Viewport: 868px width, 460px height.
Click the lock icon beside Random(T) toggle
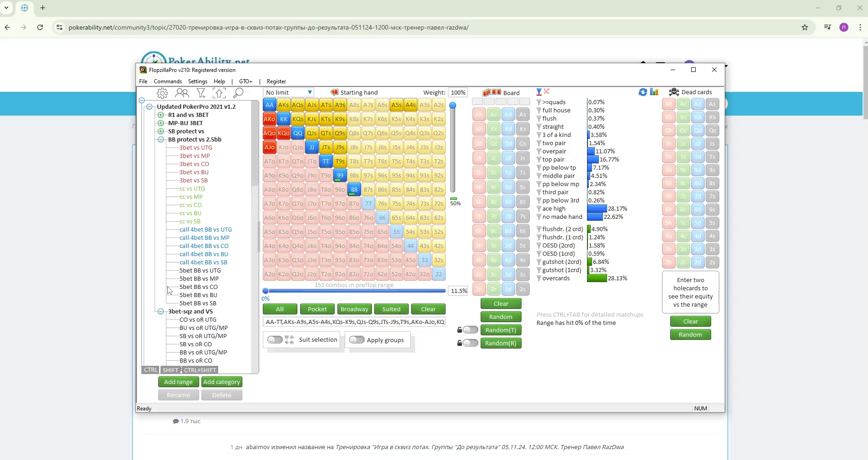(x=460, y=330)
